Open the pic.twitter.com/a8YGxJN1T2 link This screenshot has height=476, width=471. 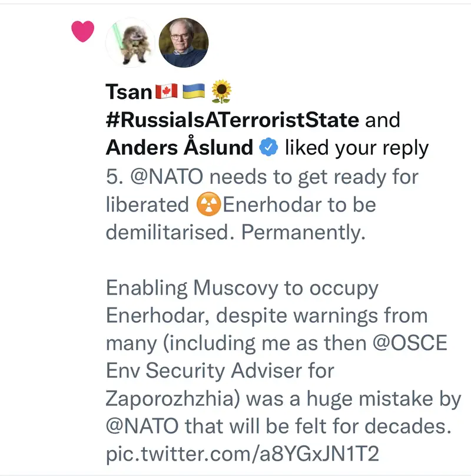point(241,455)
